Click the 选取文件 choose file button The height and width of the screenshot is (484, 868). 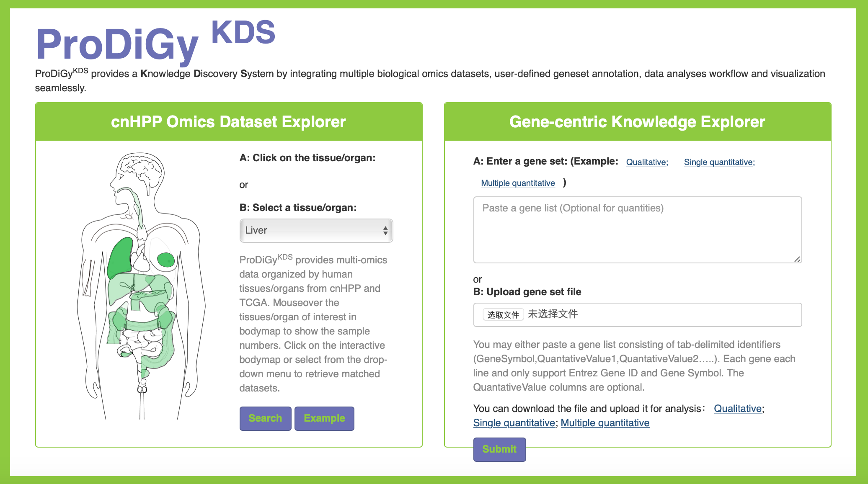pyautogui.click(x=503, y=315)
